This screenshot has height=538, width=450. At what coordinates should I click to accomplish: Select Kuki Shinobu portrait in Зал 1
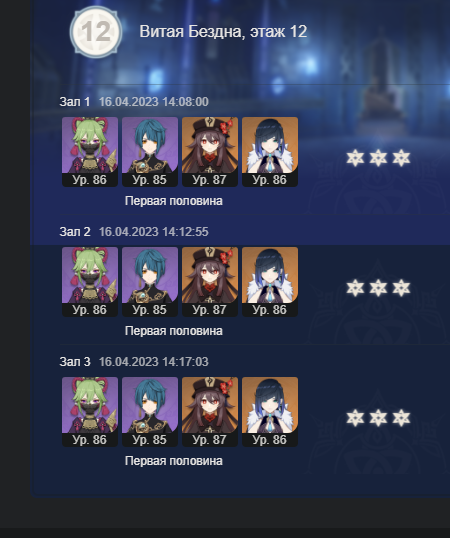[90, 152]
